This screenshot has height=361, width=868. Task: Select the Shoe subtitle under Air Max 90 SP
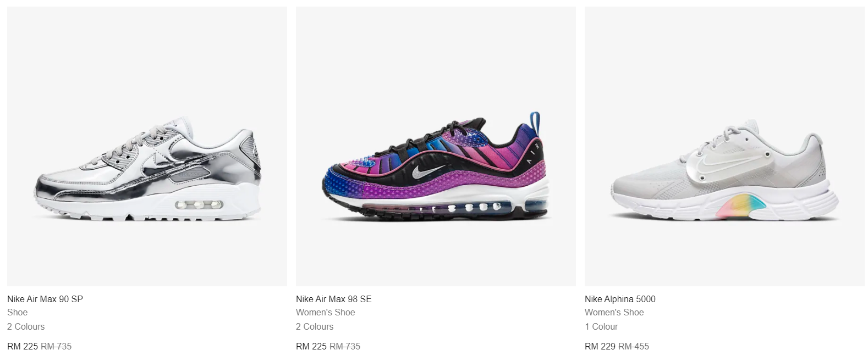(x=18, y=312)
